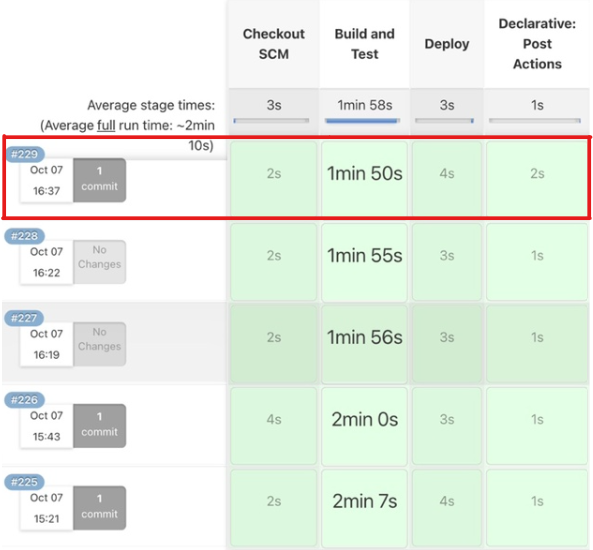Click the Checkout SCM column header
This screenshot has width=593, height=550.
[x=274, y=44]
